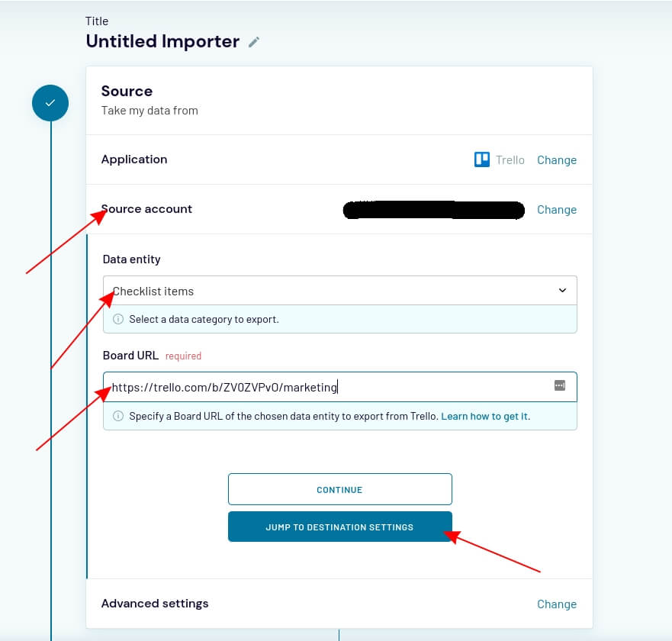Change the Source account

point(556,210)
